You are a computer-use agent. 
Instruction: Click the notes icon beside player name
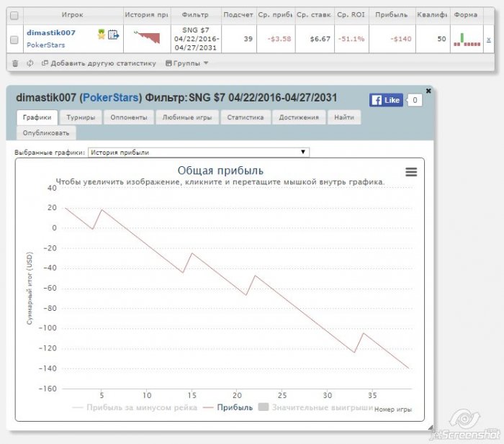[113, 33]
